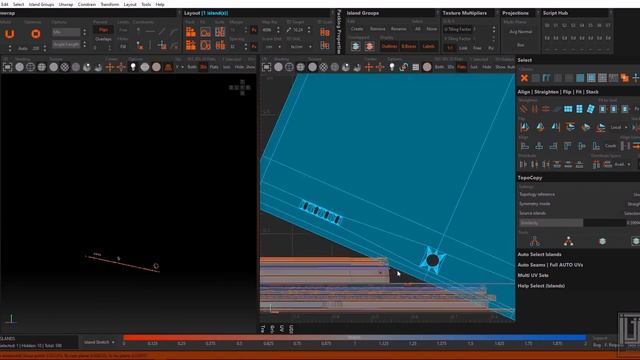This screenshot has width=640, height=360.
Task: Click the Avg Normal projection button
Action: (520, 31)
